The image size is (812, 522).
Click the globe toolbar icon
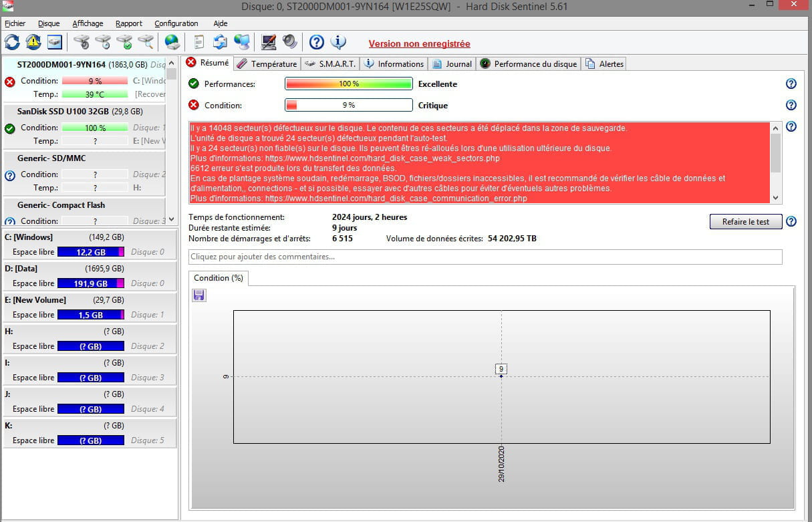pyautogui.click(x=172, y=42)
